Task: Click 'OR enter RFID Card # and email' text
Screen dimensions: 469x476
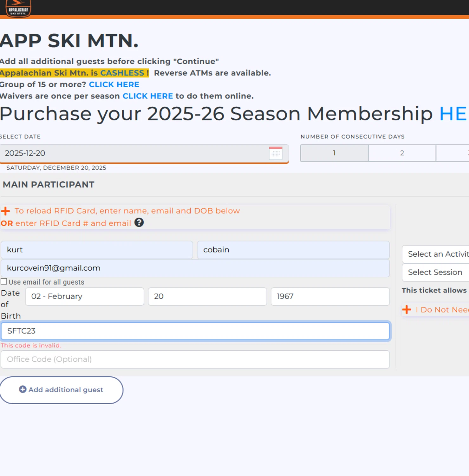Action: pos(66,223)
